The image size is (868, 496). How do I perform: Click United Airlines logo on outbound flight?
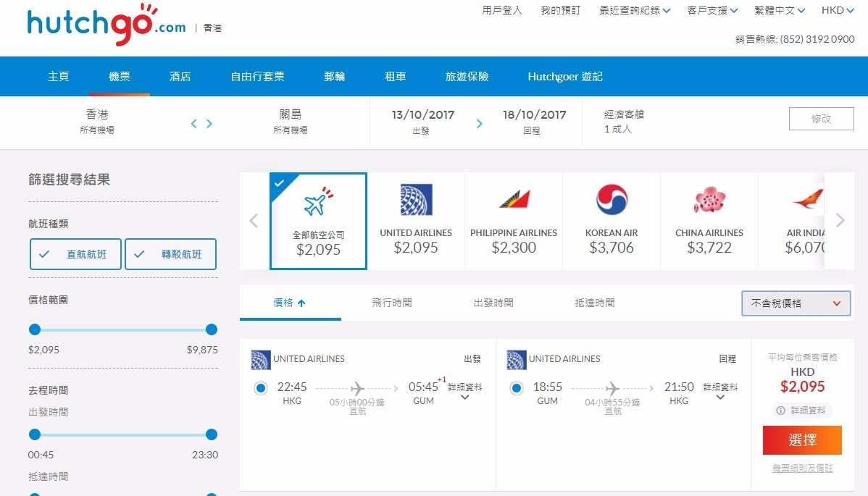tap(261, 359)
